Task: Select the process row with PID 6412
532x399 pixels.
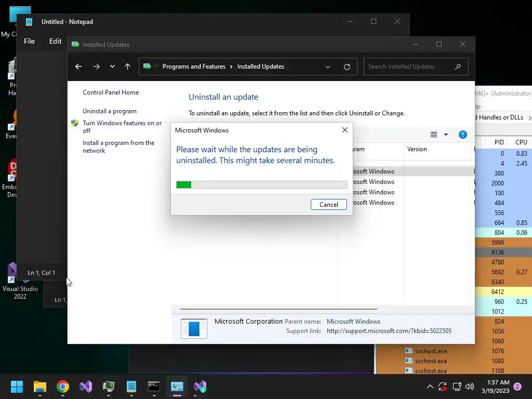Action: [503, 292]
